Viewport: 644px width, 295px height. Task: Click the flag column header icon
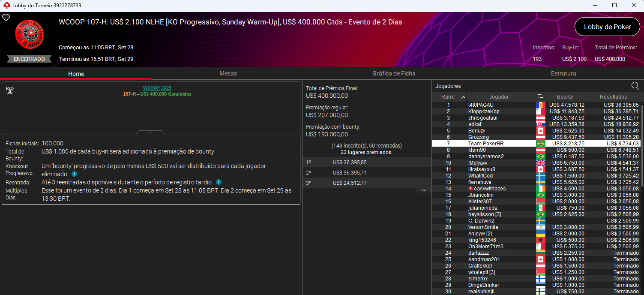tap(540, 97)
